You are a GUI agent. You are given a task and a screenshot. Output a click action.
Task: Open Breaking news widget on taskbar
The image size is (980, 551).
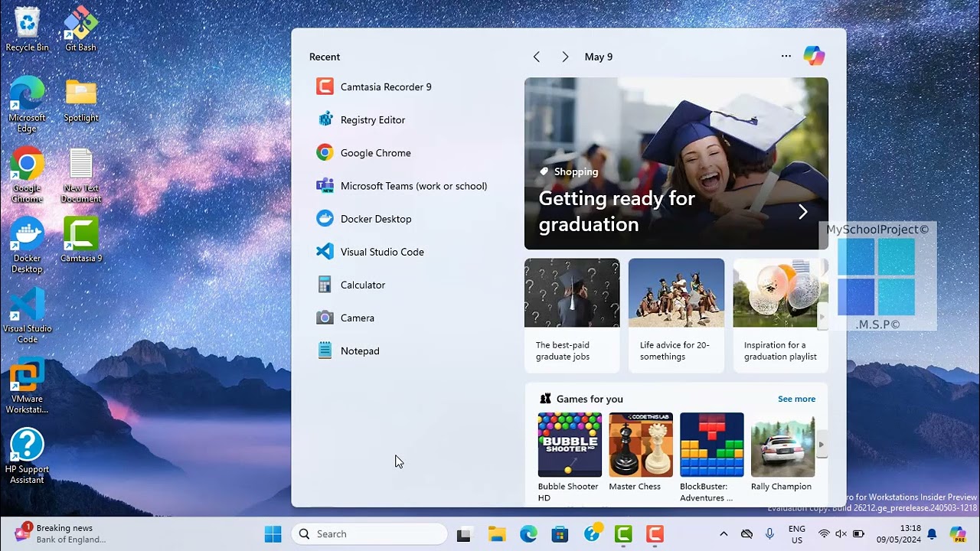[60, 533]
